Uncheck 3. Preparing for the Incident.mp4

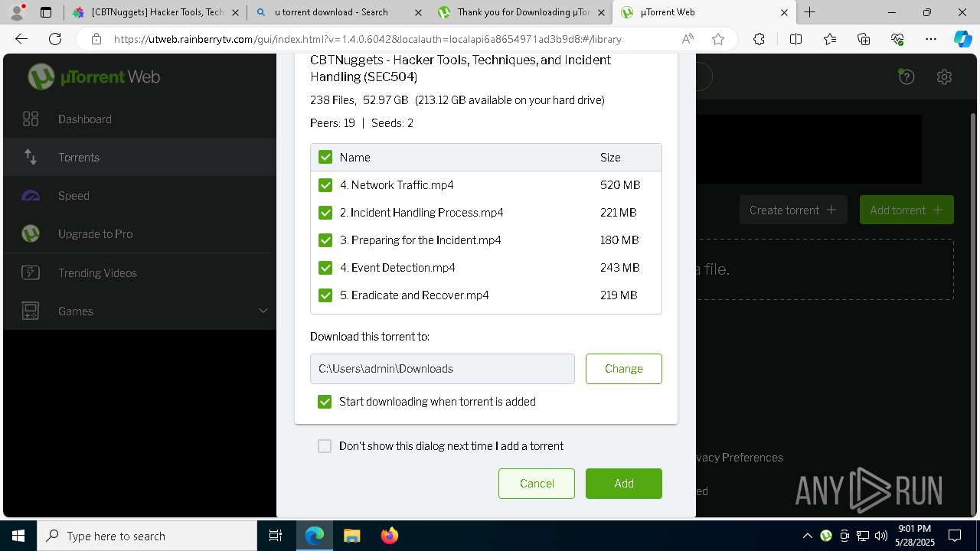coord(325,240)
